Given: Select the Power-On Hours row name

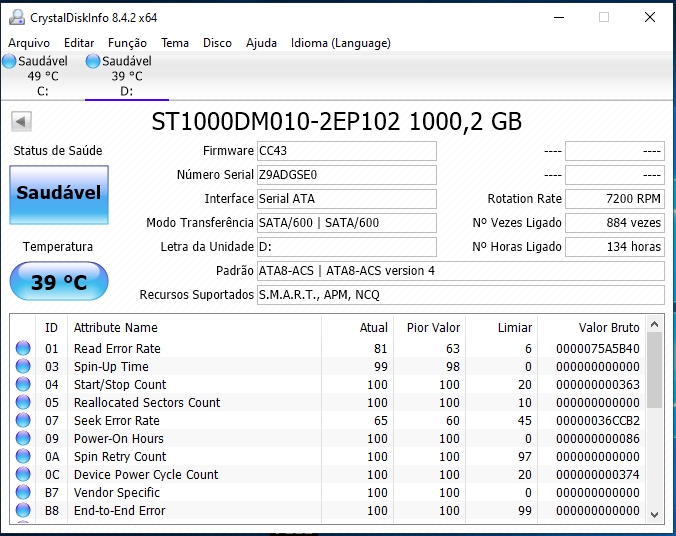Looking at the screenshot, I should point(119,439).
